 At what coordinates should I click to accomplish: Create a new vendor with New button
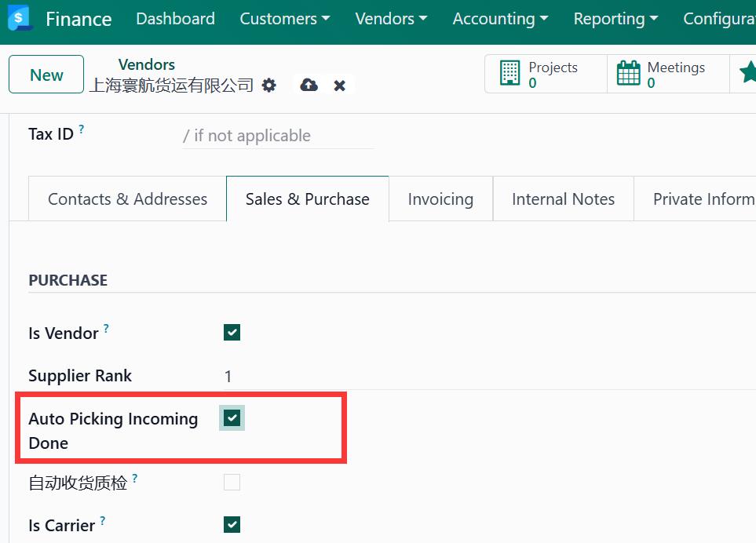click(x=46, y=75)
